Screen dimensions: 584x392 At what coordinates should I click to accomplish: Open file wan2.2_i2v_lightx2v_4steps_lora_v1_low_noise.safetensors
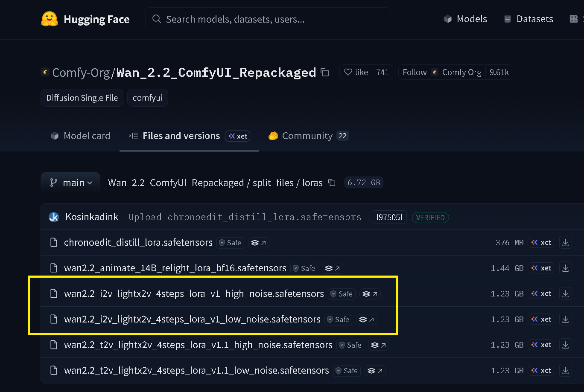(192, 319)
